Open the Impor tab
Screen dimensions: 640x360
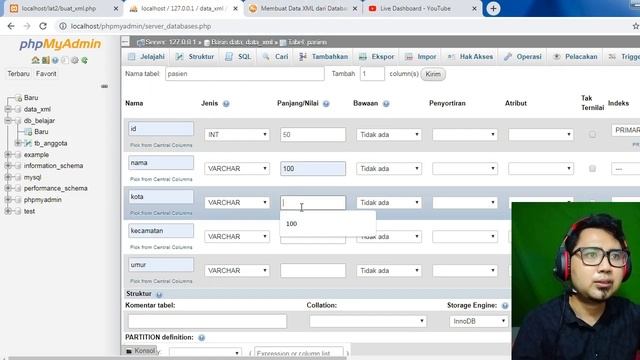coord(421,57)
